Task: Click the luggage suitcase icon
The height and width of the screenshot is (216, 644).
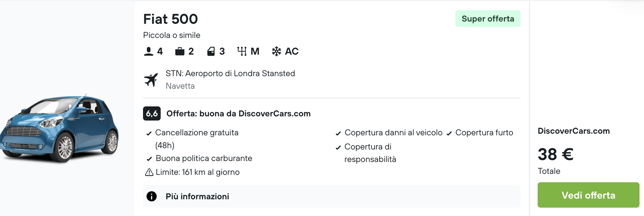Action: click(180, 51)
